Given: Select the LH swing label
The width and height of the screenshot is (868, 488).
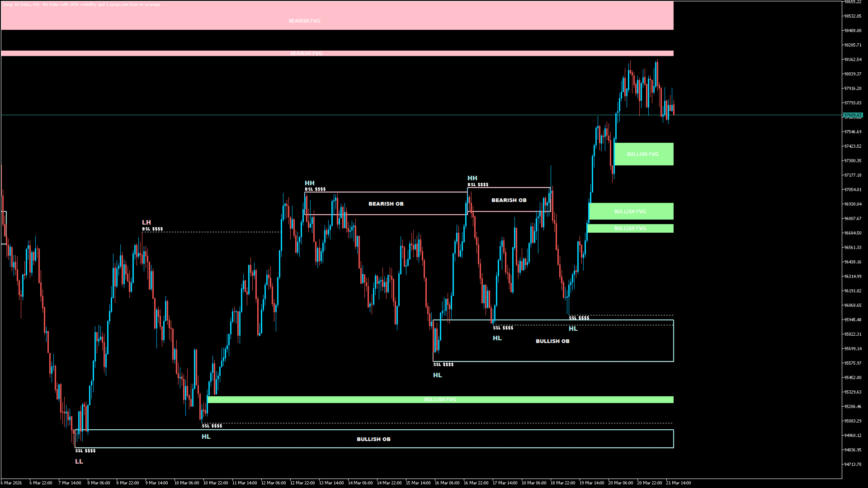Looking at the screenshot, I should tap(146, 222).
